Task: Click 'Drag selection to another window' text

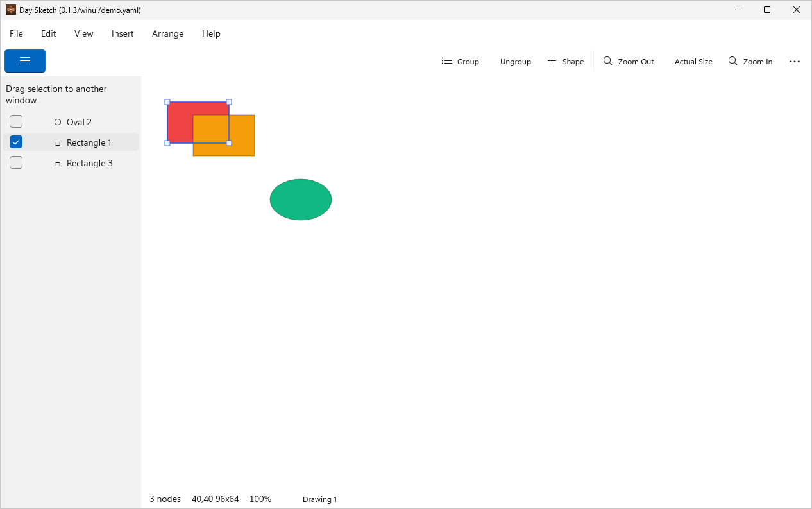Action: 56,94
